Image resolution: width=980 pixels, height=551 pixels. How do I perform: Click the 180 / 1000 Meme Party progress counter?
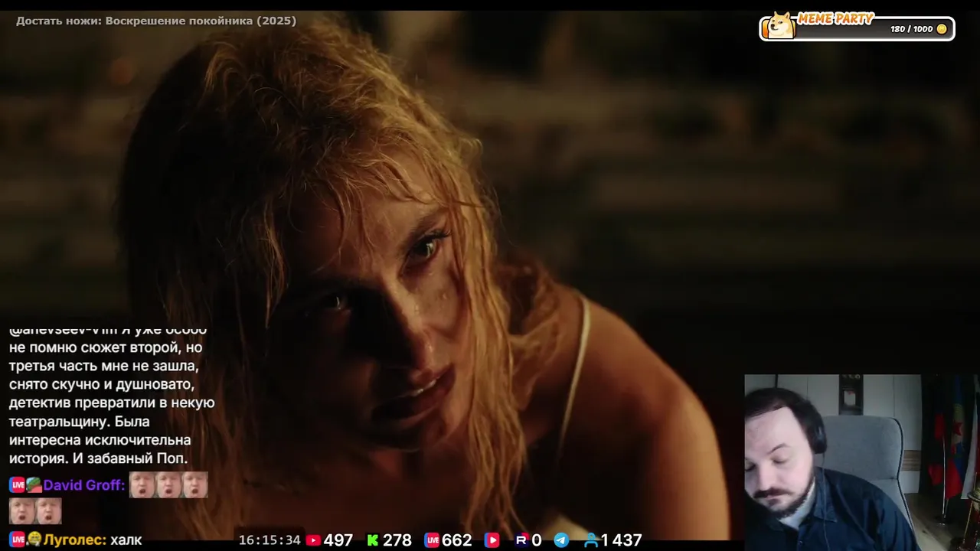tap(911, 29)
